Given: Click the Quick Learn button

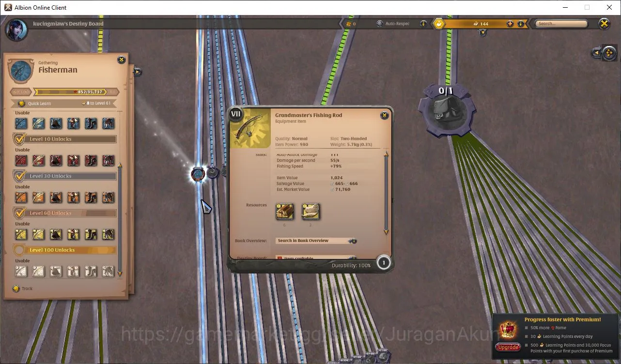Looking at the screenshot, I should [x=35, y=104].
